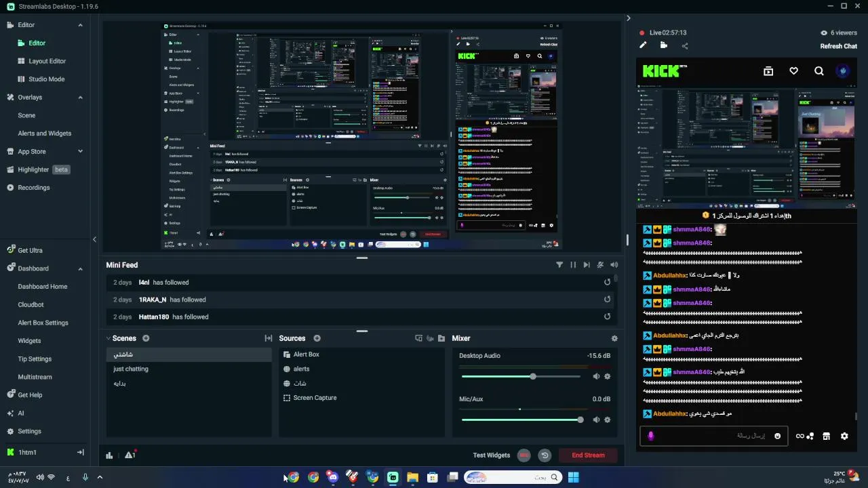Open Kick following heart icon

pos(793,71)
